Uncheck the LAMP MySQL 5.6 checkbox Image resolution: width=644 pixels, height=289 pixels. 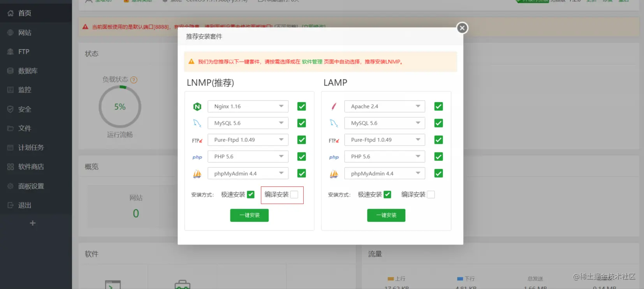pos(438,123)
